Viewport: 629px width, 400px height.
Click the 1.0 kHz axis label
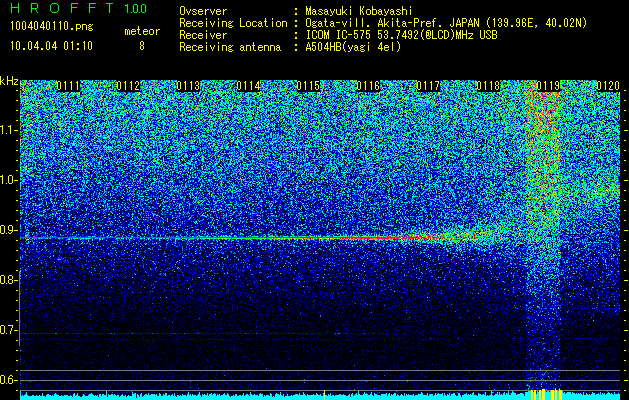click(9, 180)
